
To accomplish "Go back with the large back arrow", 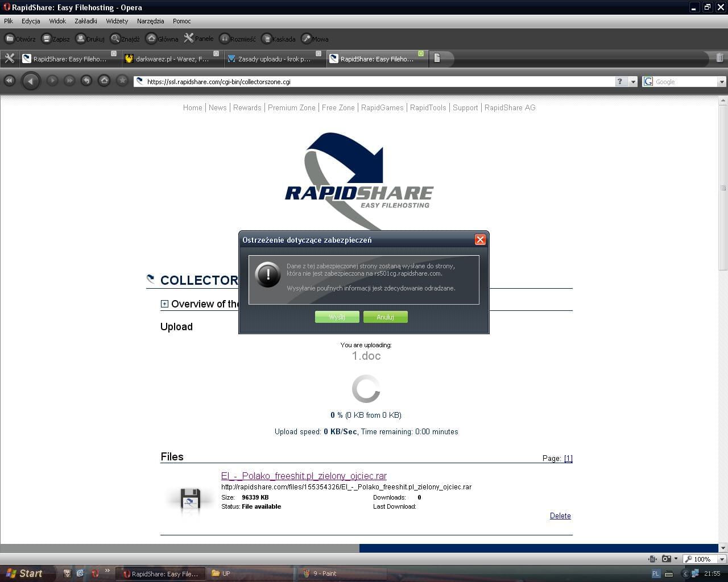I will coord(31,81).
